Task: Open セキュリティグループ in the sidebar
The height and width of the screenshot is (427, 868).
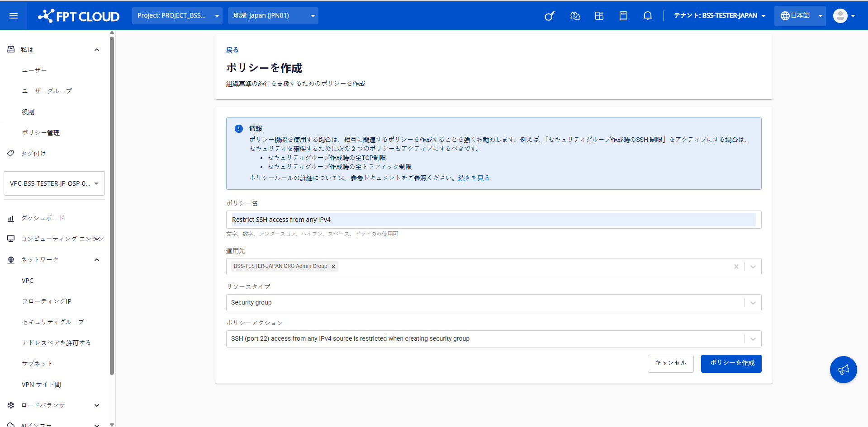Action: point(53,322)
